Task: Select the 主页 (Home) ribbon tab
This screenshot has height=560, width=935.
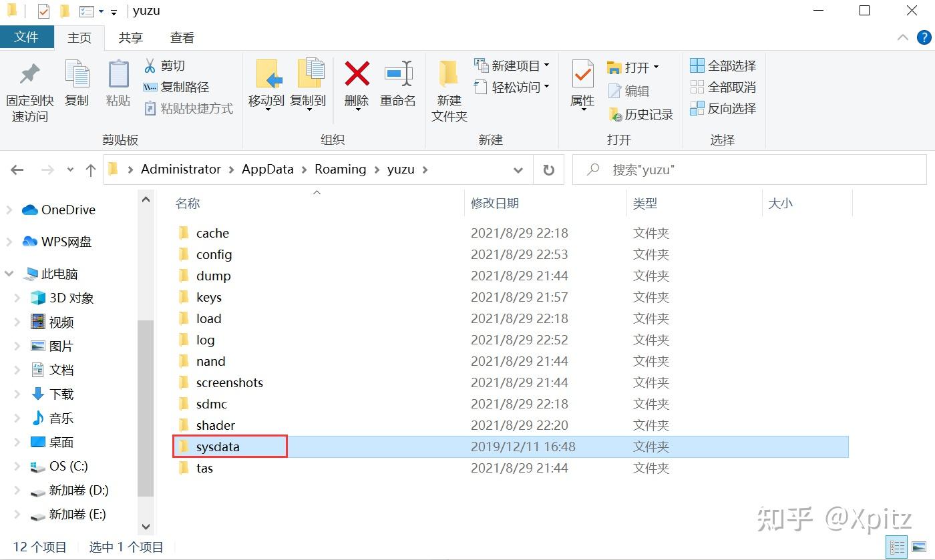Action: coord(79,37)
